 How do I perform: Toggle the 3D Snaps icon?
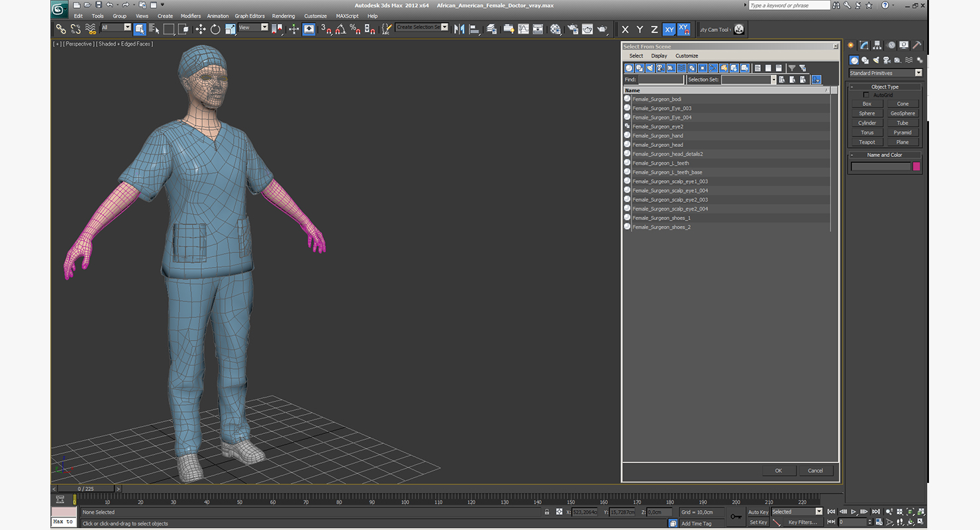pos(325,29)
